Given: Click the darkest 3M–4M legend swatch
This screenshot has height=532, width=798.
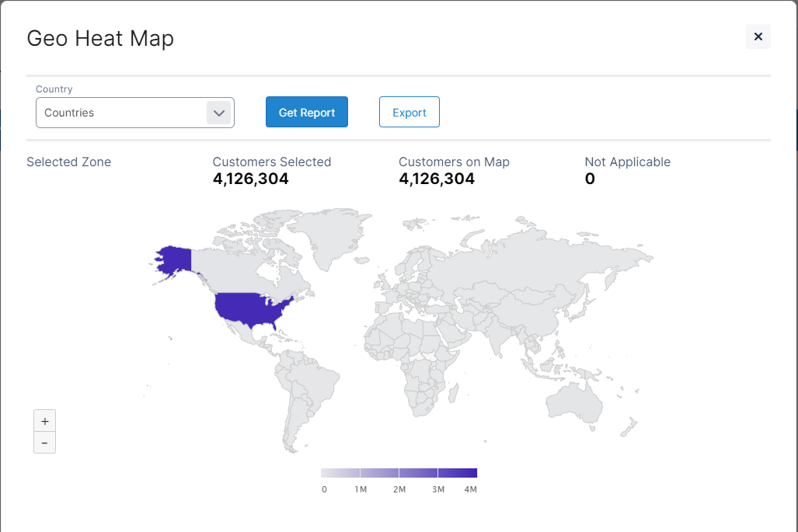Looking at the screenshot, I should [458, 472].
